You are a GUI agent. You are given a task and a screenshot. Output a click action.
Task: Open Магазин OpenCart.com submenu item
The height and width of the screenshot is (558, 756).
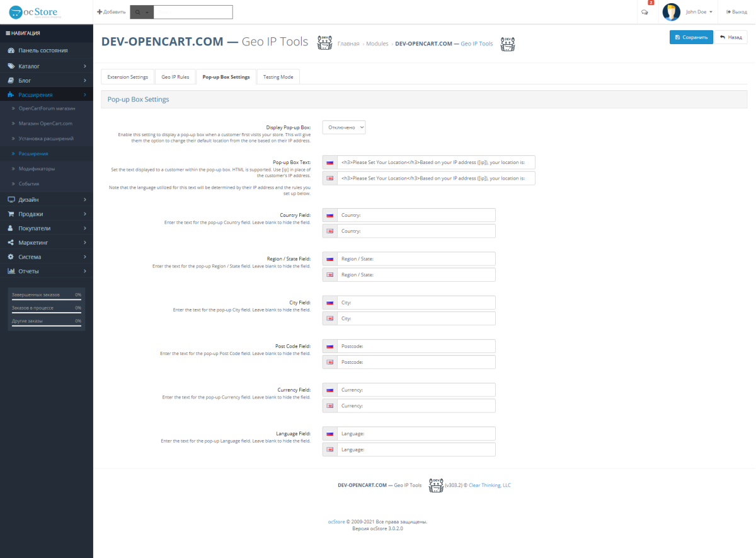47,124
